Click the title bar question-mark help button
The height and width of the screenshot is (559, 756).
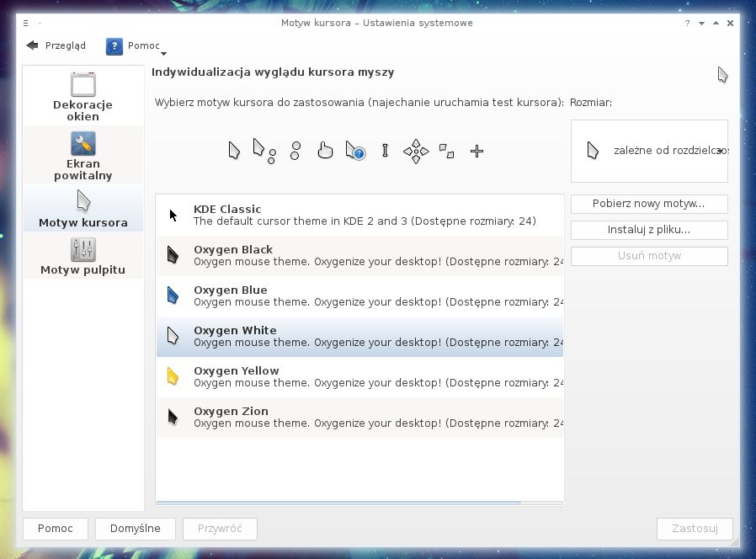pyautogui.click(x=687, y=23)
